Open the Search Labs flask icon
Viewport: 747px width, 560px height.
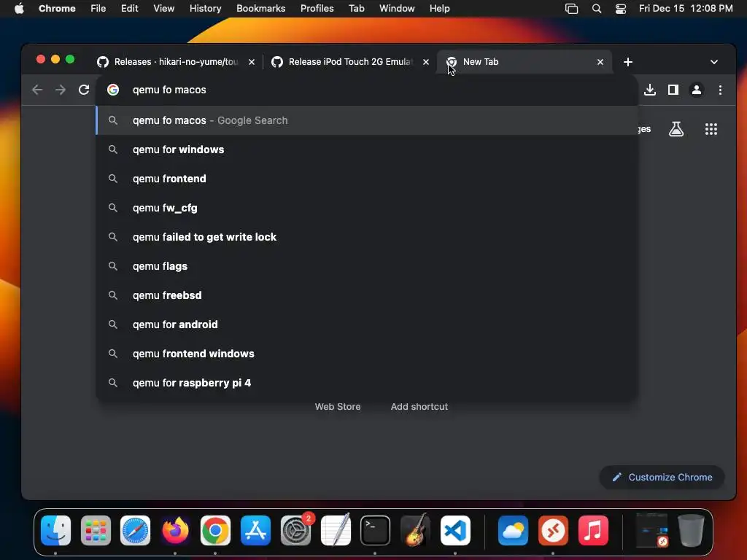pos(676,129)
